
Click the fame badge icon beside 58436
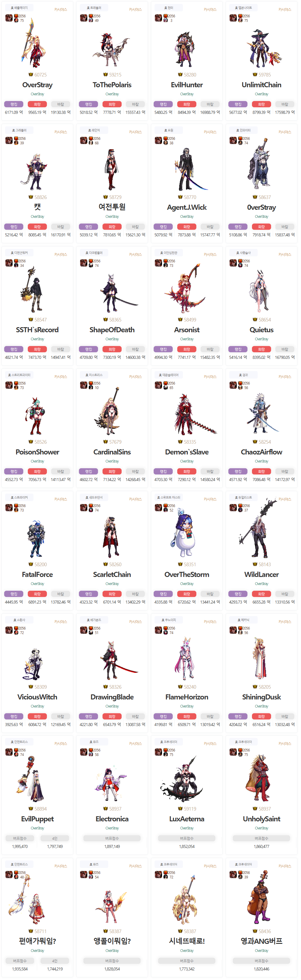click(x=255, y=931)
